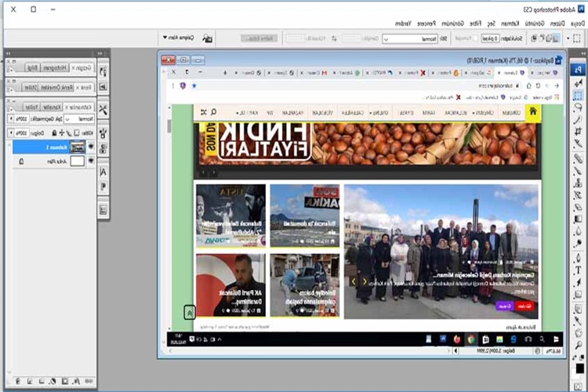Toggle lock all in Layers panel

pyautogui.click(x=54, y=132)
